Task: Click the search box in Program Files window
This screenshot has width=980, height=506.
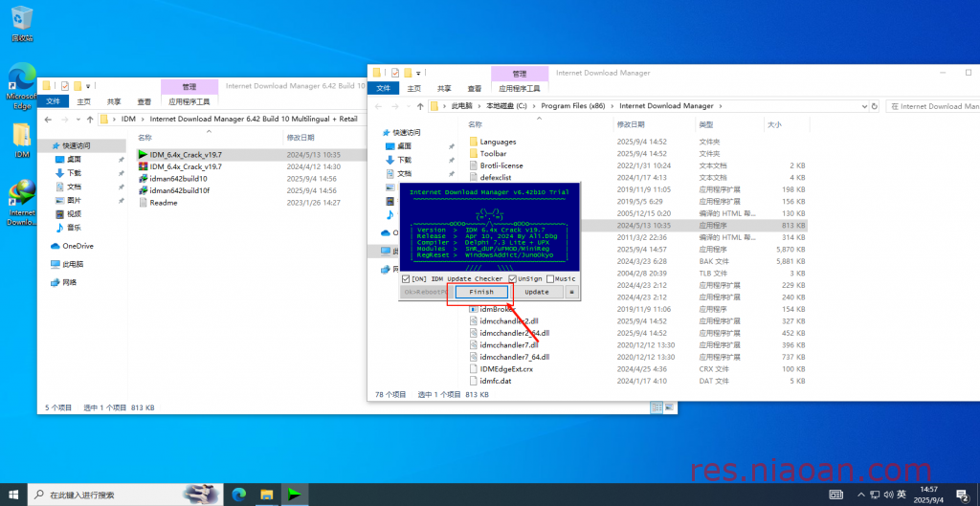Action: (932, 106)
